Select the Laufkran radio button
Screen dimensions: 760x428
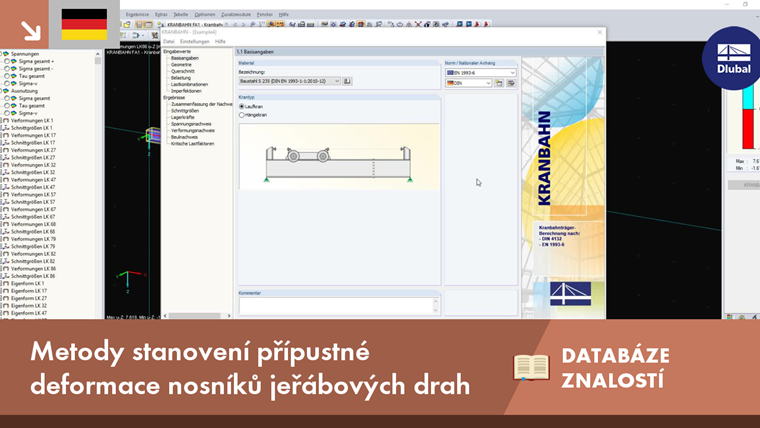click(x=242, y=106)
